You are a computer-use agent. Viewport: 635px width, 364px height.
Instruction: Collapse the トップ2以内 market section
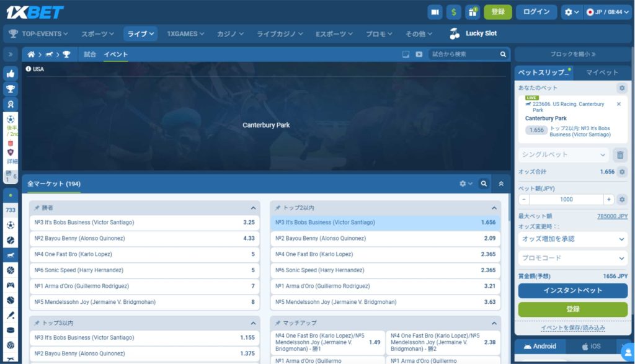click(x=494, y=208)
